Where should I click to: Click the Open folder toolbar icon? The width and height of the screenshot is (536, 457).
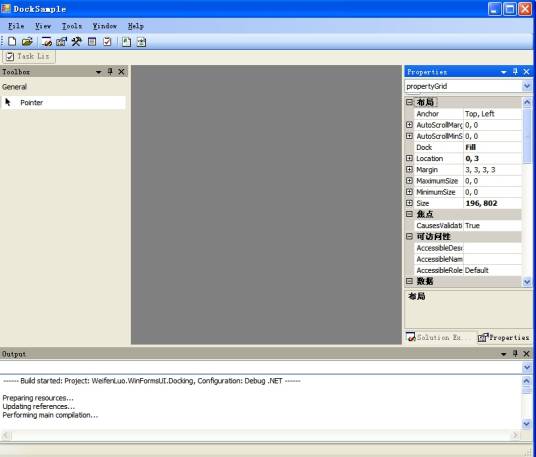27,42
